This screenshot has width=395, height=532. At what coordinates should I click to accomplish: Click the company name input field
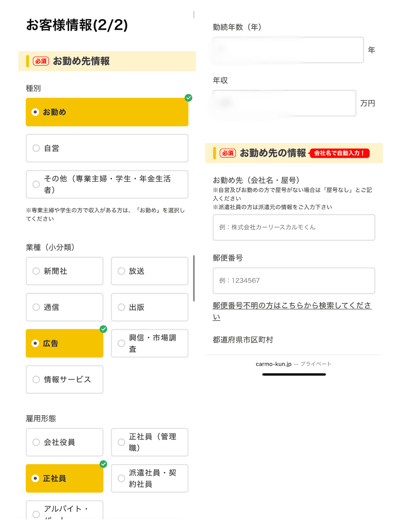(x=294, y=227)
